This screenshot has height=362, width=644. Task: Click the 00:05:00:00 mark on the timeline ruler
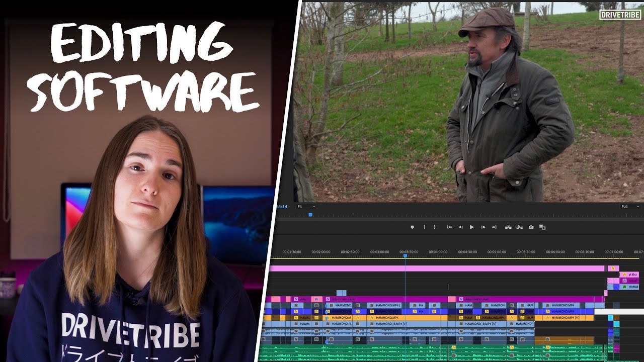pos(497,252)
